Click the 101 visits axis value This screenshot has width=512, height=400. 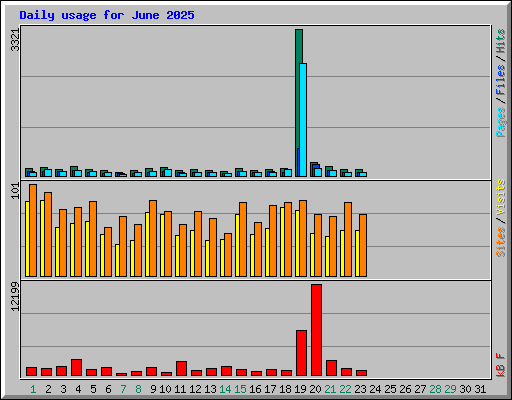point(15,191)
